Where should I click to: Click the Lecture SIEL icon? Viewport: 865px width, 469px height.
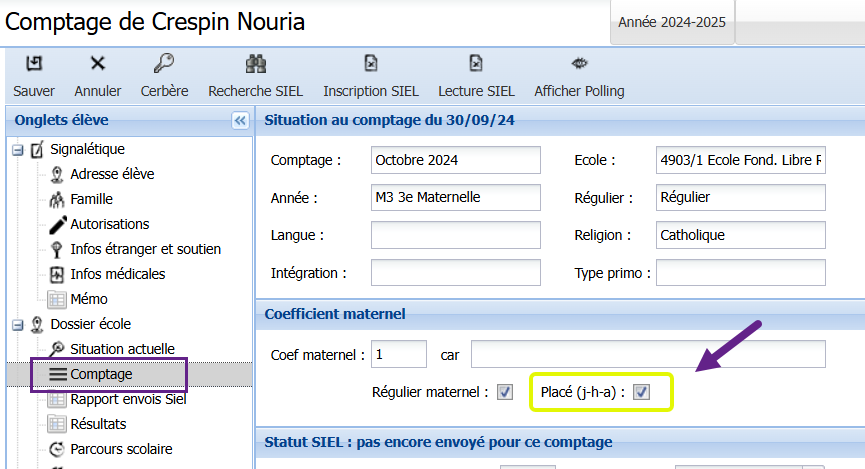pyautogui.click(x=476, y=64)
